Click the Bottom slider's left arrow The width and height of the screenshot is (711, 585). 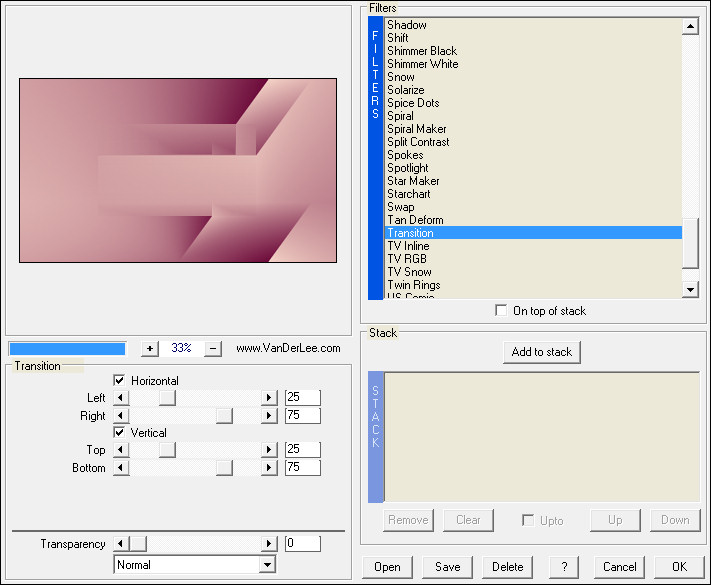[121, 468]
